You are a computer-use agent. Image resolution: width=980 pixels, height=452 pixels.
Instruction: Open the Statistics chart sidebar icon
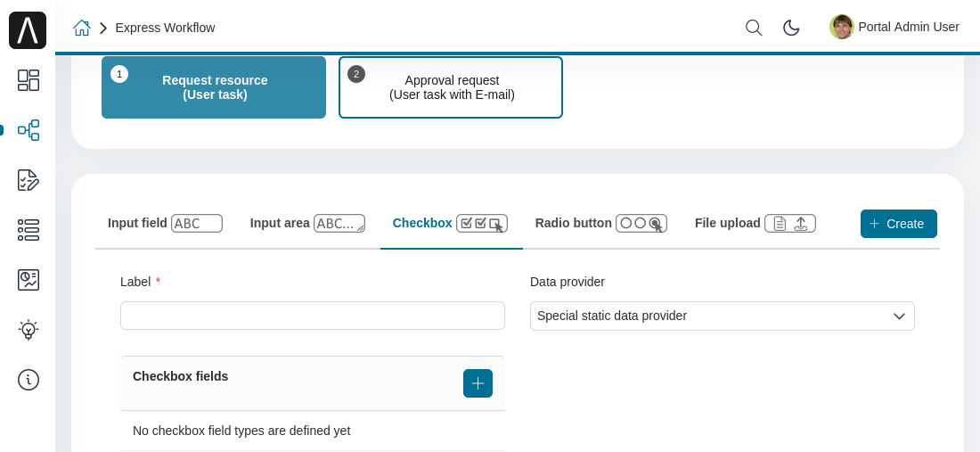tap(29, 280)
